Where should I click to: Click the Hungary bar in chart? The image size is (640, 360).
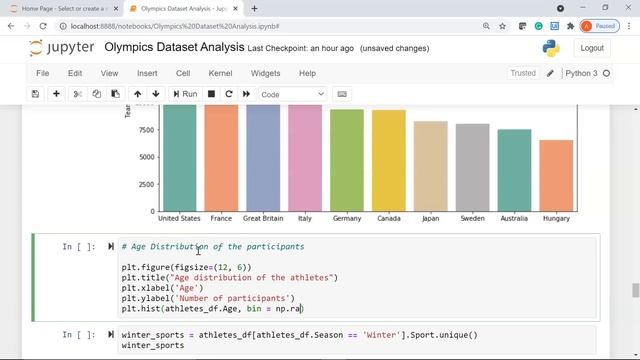click(556, 176)
